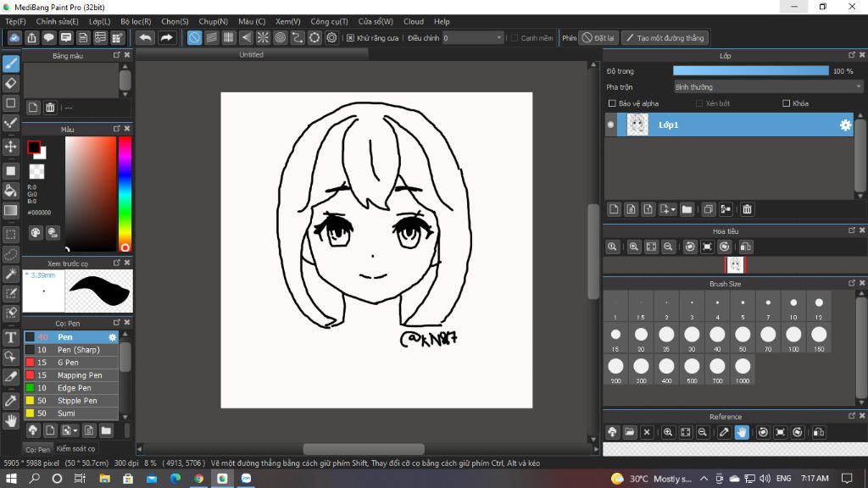Click the Hoa tiêu zoom-in magnifier
This screenshot has height=488, width=868.
point(634,247)
